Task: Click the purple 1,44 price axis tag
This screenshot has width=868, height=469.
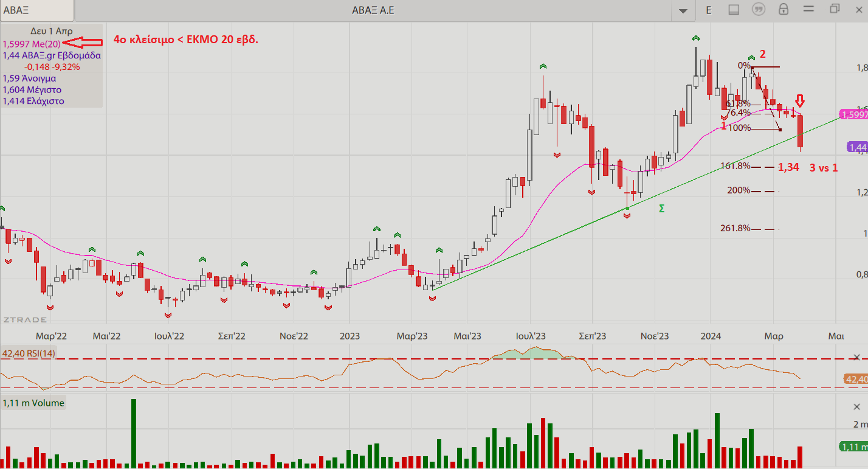Action: pyautogui.click(x=858, y=147)
